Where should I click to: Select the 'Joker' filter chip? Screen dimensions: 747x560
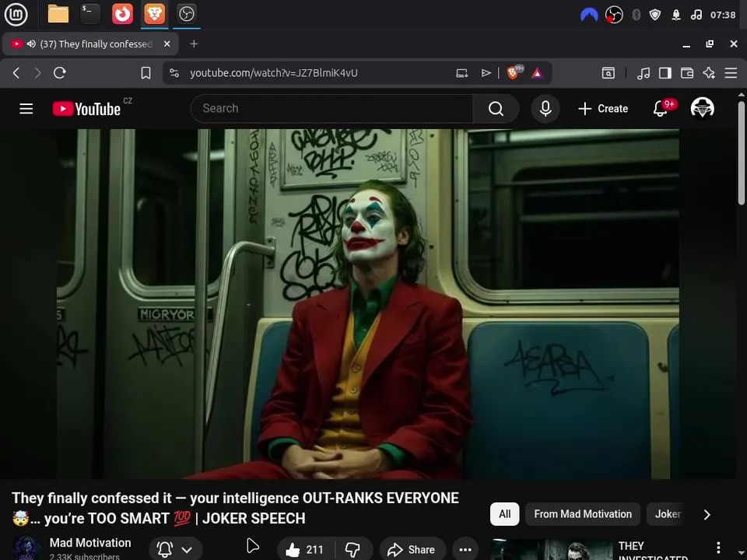point(667,514)
